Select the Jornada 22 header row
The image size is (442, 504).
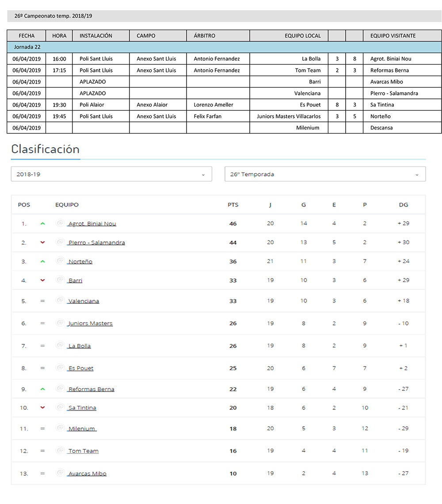point(224,47)
